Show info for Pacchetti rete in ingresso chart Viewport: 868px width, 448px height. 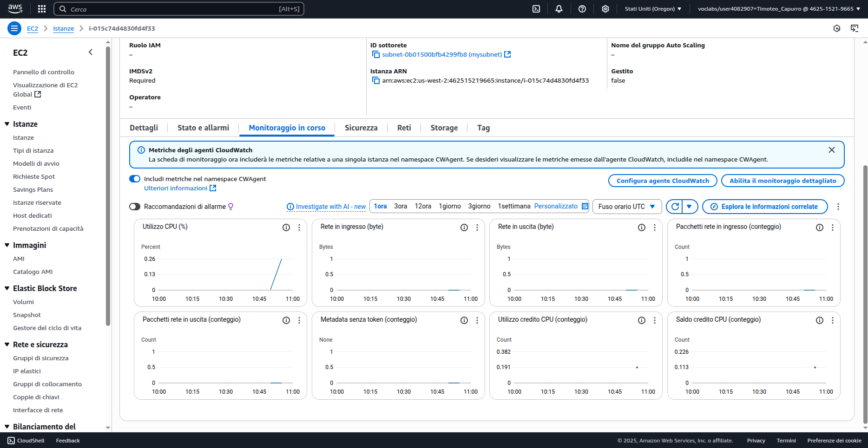click(820, 227)
